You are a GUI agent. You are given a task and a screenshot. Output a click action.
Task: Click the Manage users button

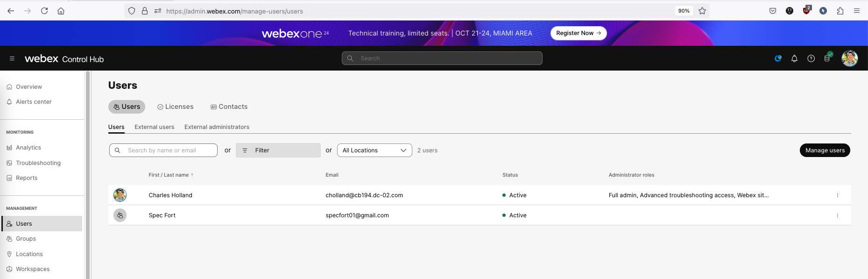click(825, 150)
